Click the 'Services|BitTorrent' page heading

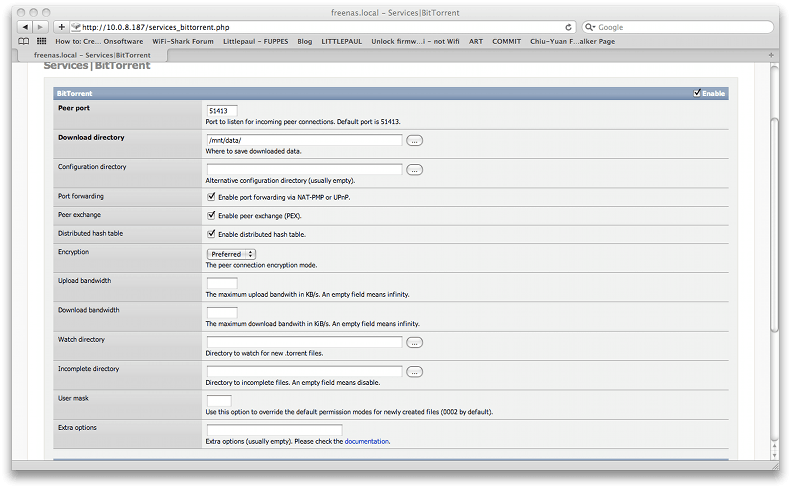[97, 66]
